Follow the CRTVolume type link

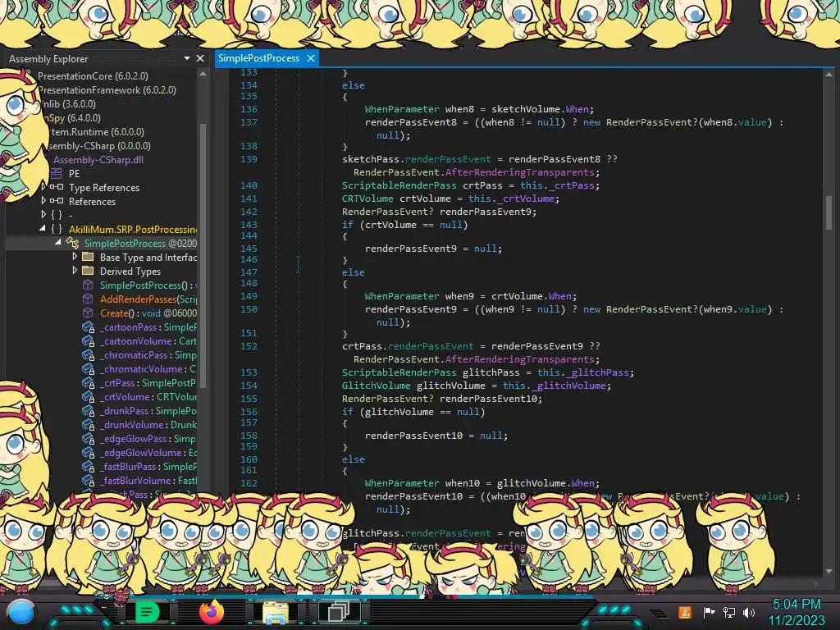point(368,199)
